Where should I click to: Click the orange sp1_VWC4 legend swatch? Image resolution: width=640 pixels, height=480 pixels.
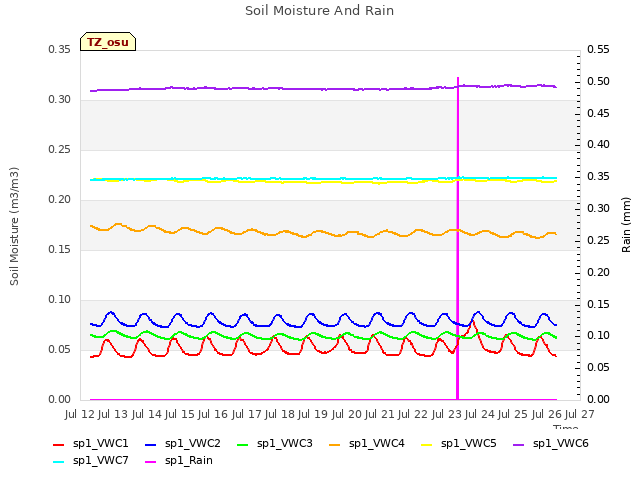(x=335, y=444)
